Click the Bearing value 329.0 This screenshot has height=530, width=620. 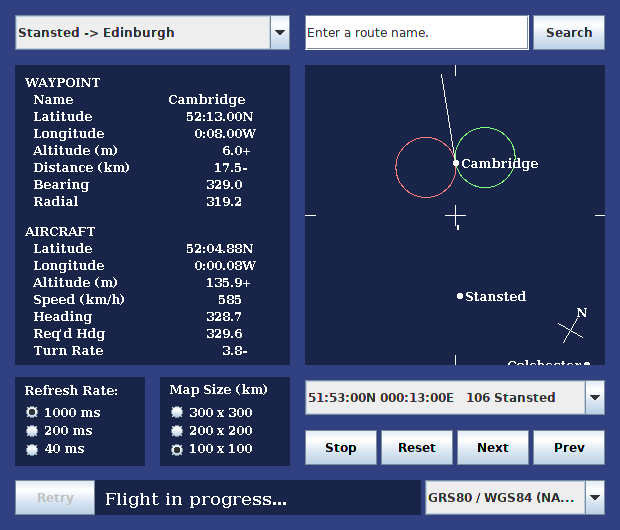(x=224, y=185)
